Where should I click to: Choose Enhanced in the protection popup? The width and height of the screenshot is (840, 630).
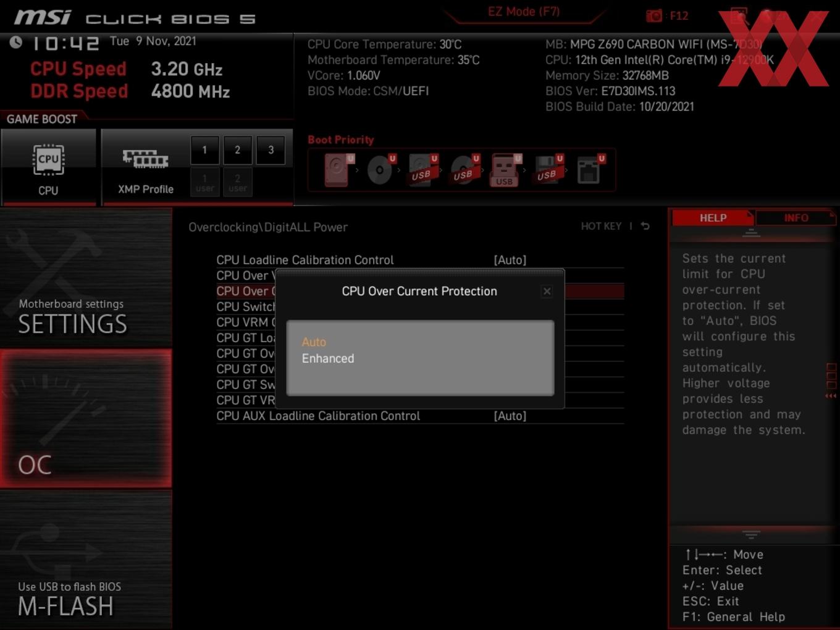pyautogui.click(x=328, y=358)
